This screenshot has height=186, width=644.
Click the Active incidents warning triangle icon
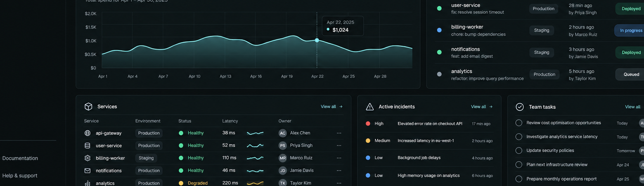tap(370, 107)
